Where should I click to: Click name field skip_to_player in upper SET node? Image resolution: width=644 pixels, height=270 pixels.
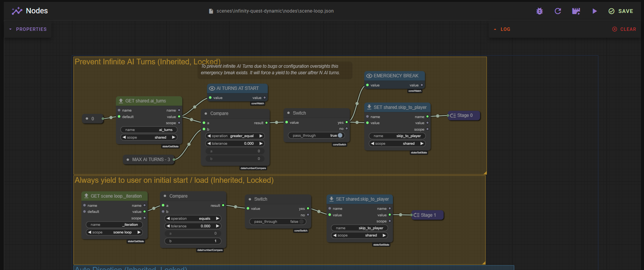point(397,136)
